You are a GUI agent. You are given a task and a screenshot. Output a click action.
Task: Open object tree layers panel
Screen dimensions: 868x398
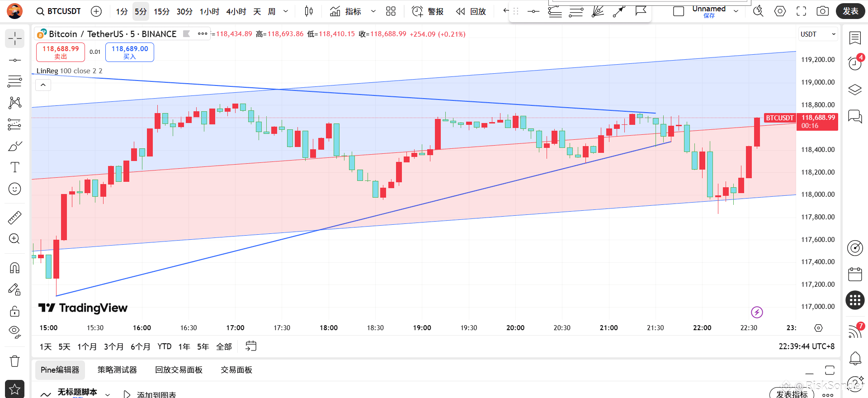(855, 90)
